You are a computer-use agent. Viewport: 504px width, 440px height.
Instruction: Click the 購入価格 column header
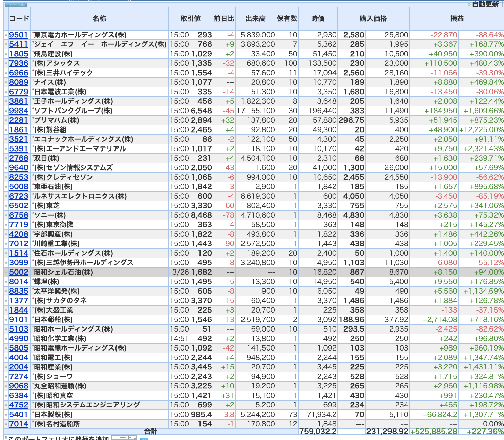point(373,19)
